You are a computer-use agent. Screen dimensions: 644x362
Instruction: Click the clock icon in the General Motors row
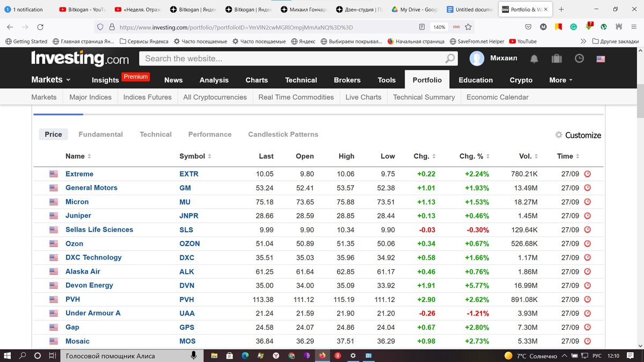click(587, 188)
